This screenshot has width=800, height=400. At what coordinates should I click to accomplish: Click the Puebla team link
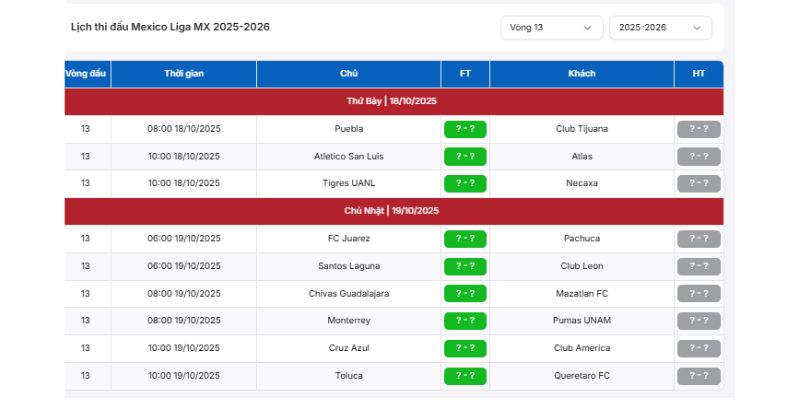[x=349, y=129]
